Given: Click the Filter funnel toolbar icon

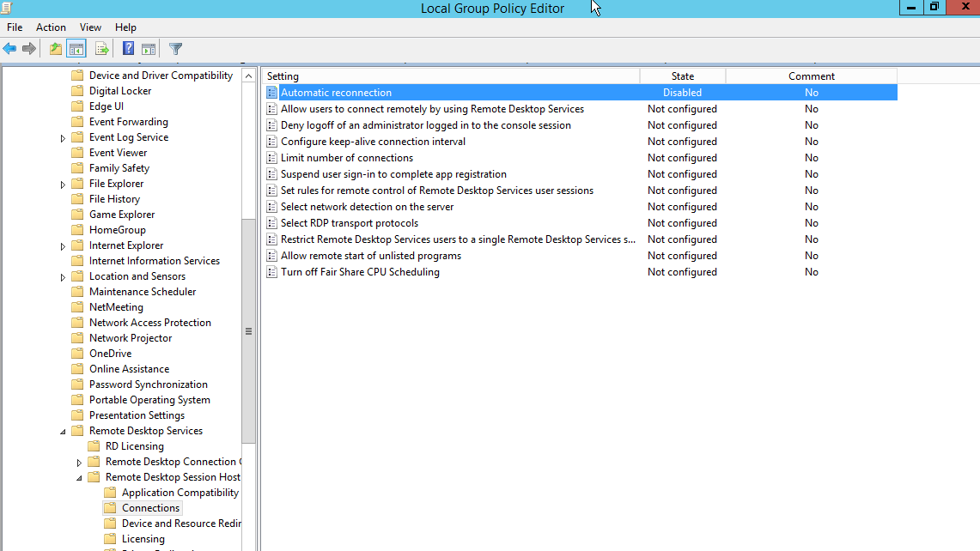Looking at the screenshot, I should point(175,49).
